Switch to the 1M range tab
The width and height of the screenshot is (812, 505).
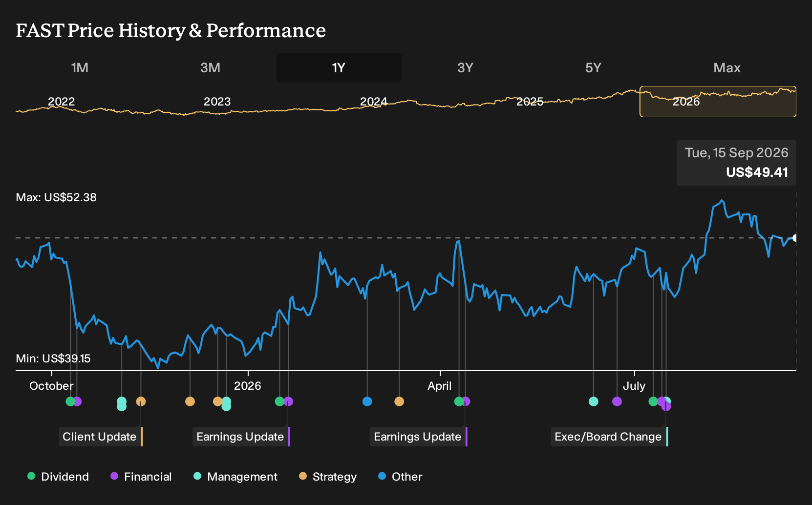tap(80, 67)
